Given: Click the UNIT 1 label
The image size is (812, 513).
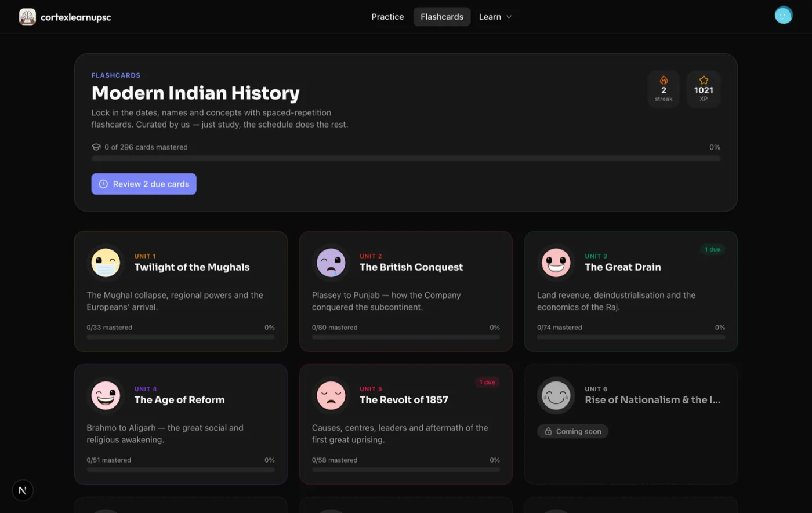Looking at the screenshot, I should (x=145, y=256).
